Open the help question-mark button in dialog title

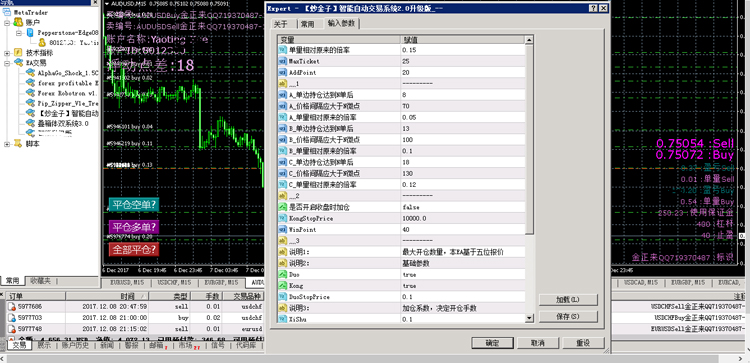593,8
